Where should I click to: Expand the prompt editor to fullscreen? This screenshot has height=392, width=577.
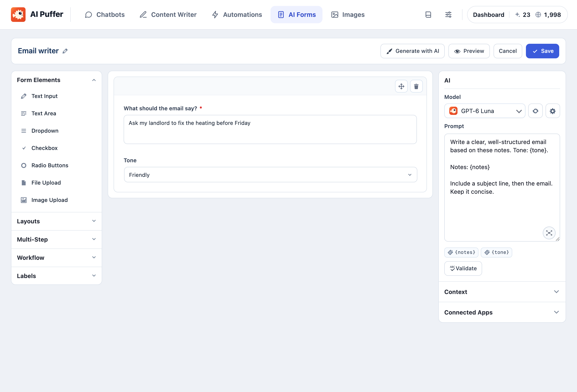click(549, 233)
